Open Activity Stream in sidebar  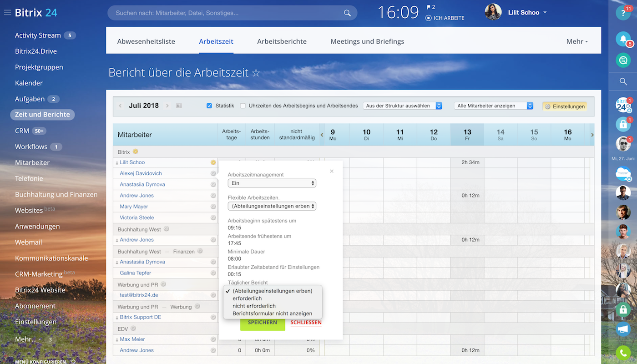point(38,35)
